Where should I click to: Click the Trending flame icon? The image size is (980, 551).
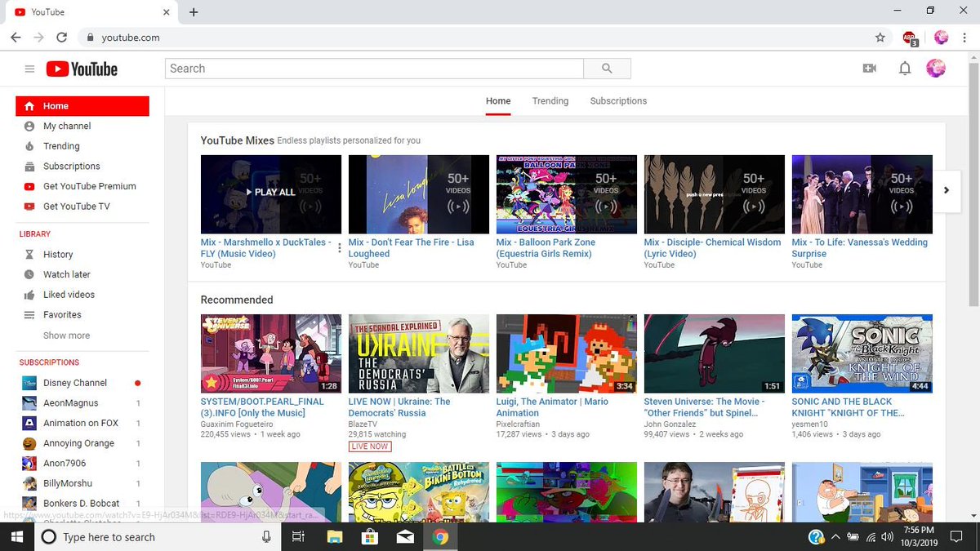click(29, 146)
